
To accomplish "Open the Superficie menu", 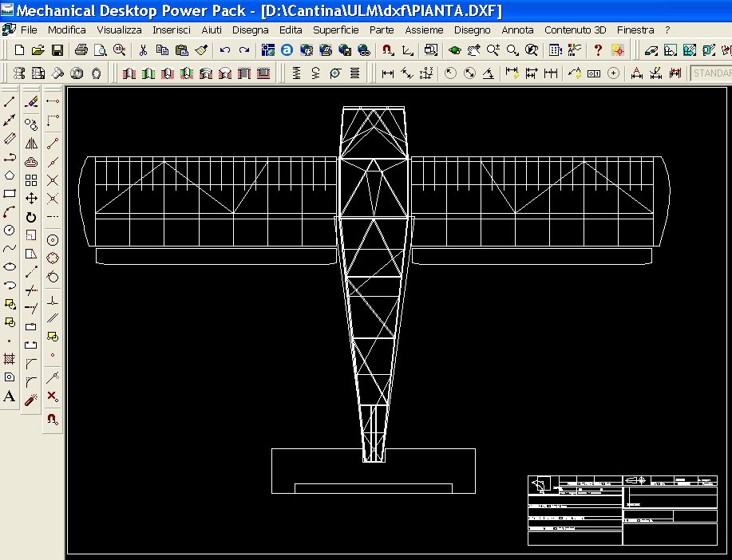I will 335,30.
